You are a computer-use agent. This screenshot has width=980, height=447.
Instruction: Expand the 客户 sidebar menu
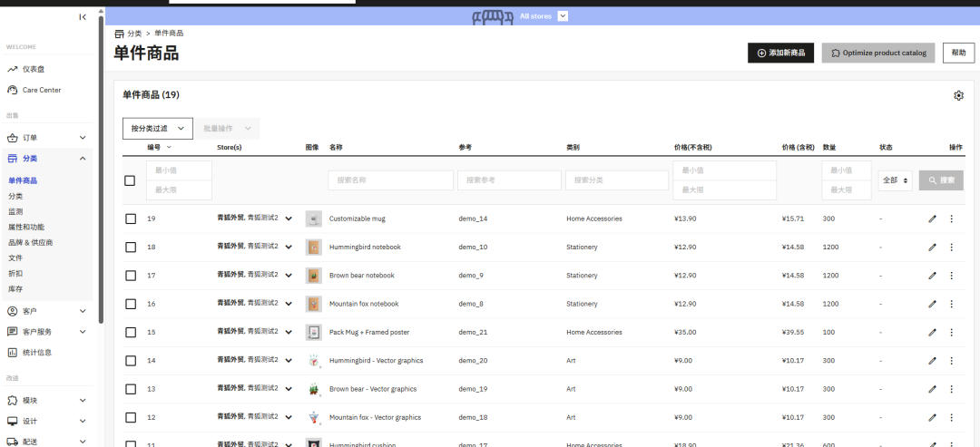(x=83, y=311)
